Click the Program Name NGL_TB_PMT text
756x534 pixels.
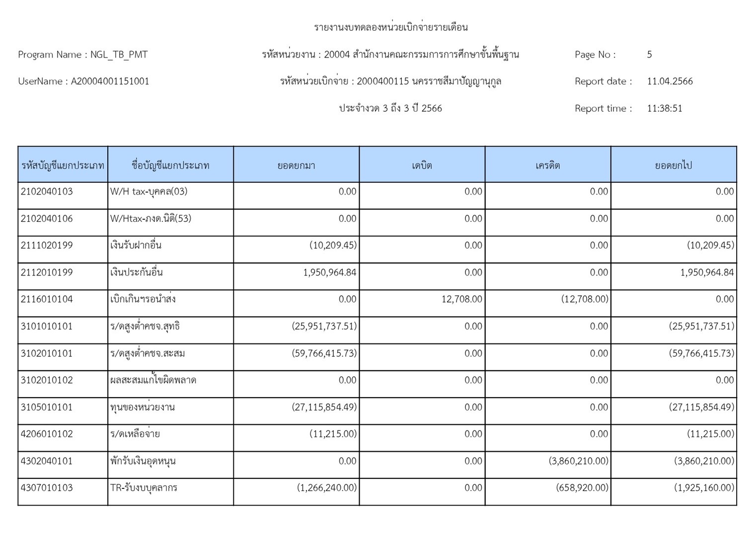click(x=83, y=55)
